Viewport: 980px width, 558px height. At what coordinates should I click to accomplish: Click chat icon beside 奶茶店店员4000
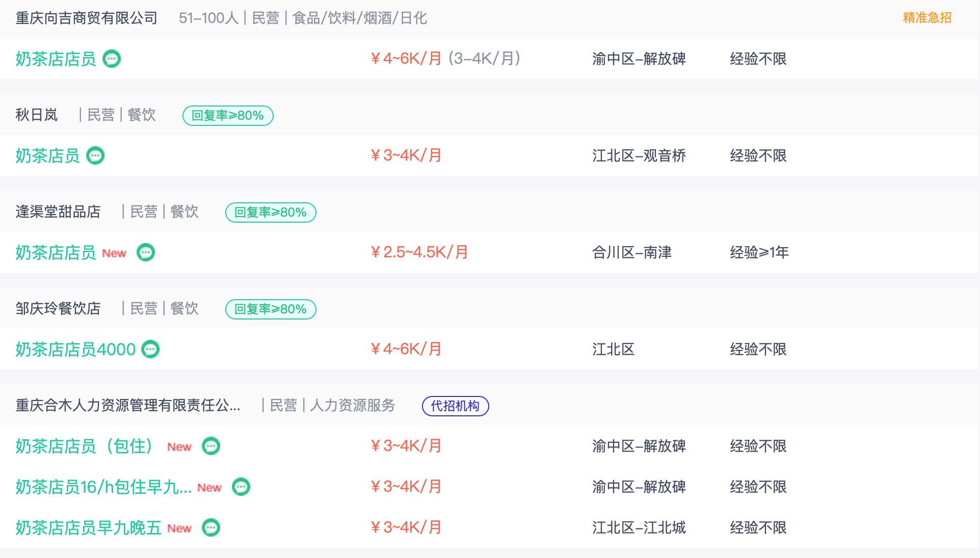(x=150, y=349)
